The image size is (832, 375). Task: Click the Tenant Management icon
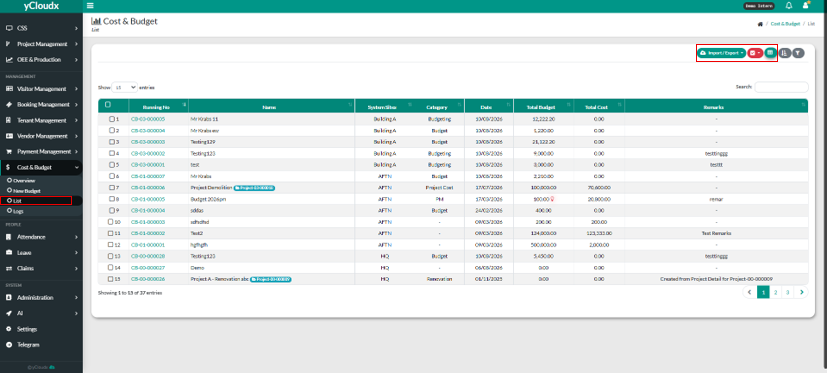(x=8, y=120)
